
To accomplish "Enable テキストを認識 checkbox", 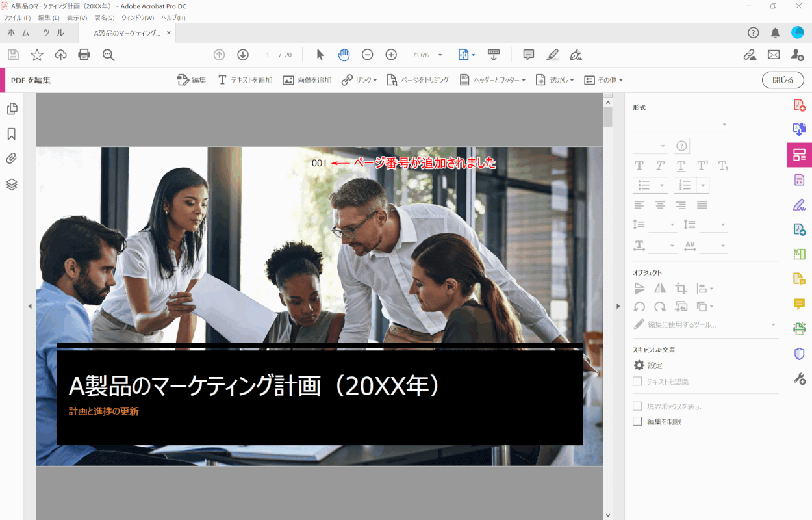I will click(638, 382).
